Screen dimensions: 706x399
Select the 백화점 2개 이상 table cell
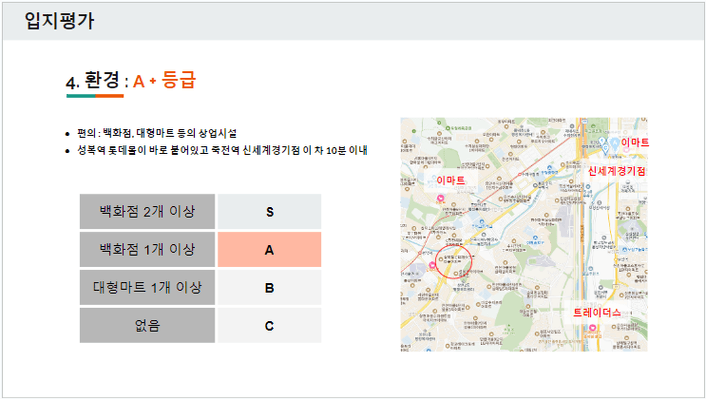pos(147,212)
